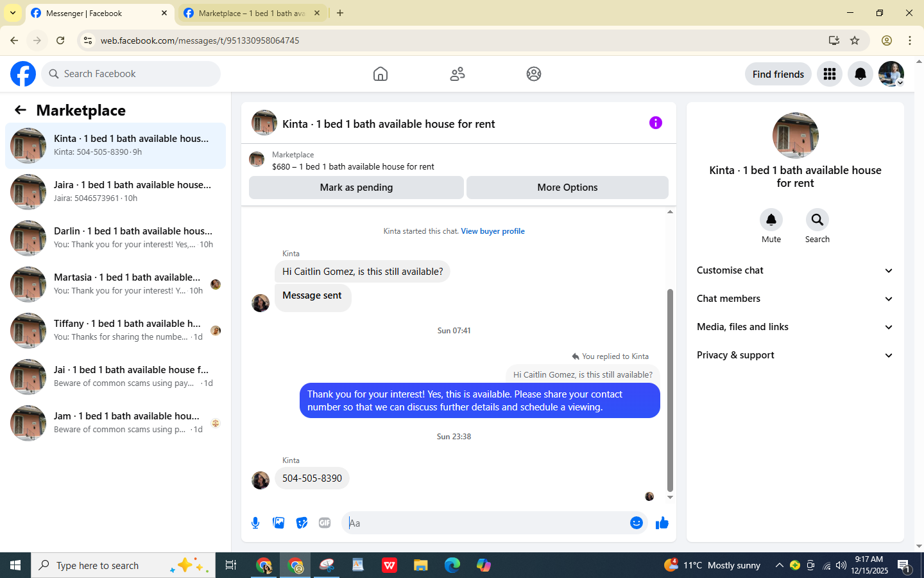Viewport: 924px width, 578px height.
Task: Expand Media, files and links section
Action: [x=795, y=327]
